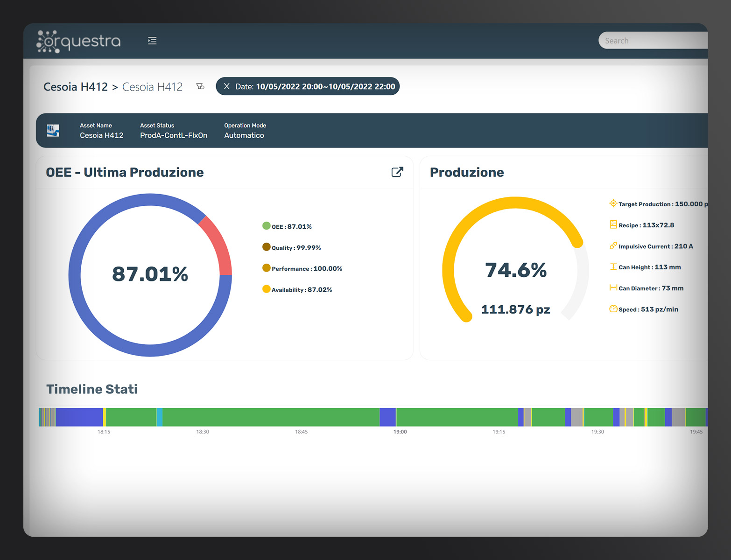Open the filter icon beside Cesoia H412
This screenshot has height=560, width=731.
point(200,86)
